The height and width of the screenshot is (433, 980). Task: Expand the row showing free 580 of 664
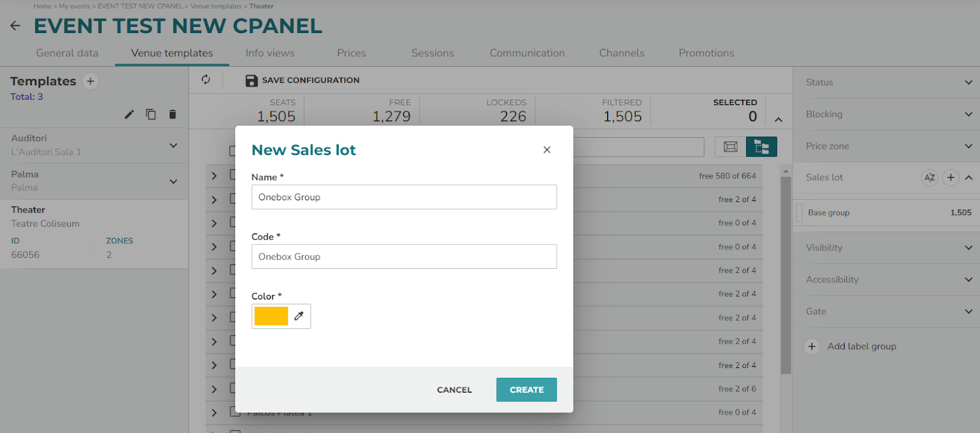click(x=214, y=176)
